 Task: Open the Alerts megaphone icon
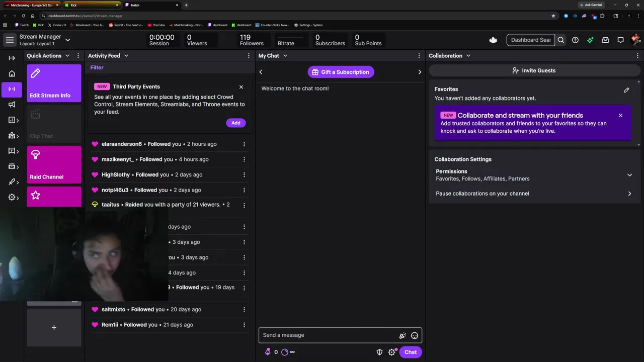click(12, 105)
